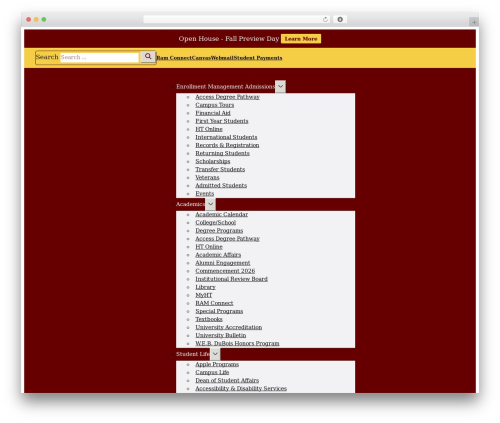Open the Library link
The height and width of the screenshot is (423, 500).
[x=205, y=287]
